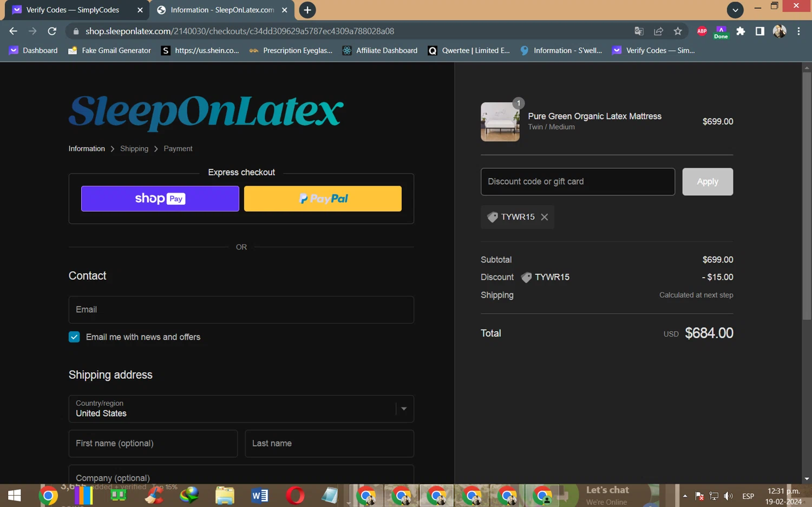Select Information breadcrumb step
Viewport: 812px width, 507px height.
coord(87,149)
